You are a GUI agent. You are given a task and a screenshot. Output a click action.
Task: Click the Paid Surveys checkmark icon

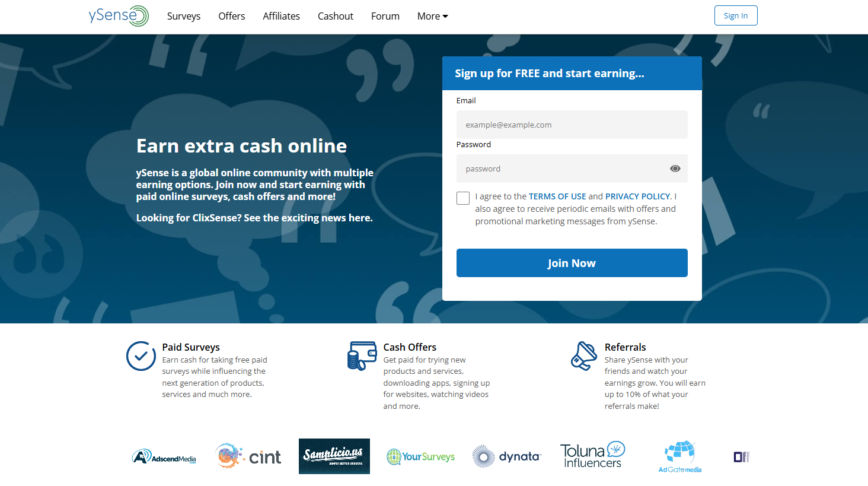point(141,356)
